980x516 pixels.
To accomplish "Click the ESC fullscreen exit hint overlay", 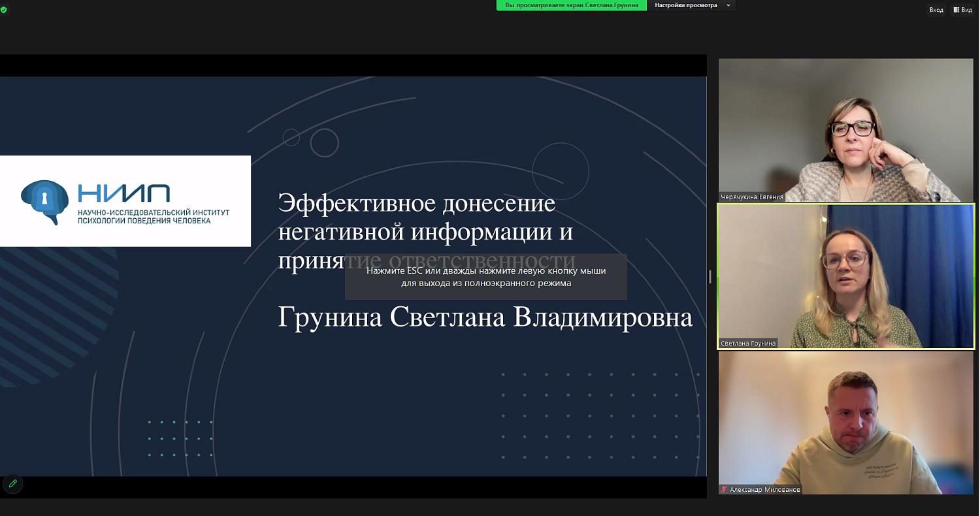I will [x=486, y=277].
